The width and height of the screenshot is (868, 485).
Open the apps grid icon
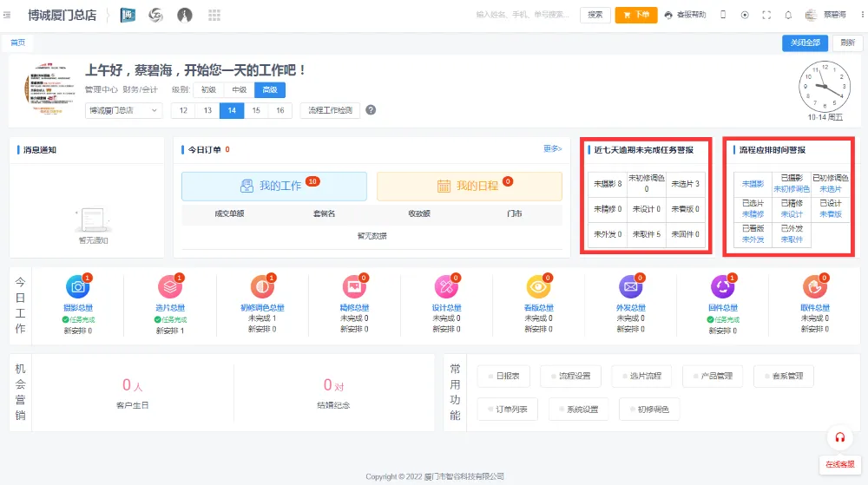(x=214, y=15)
